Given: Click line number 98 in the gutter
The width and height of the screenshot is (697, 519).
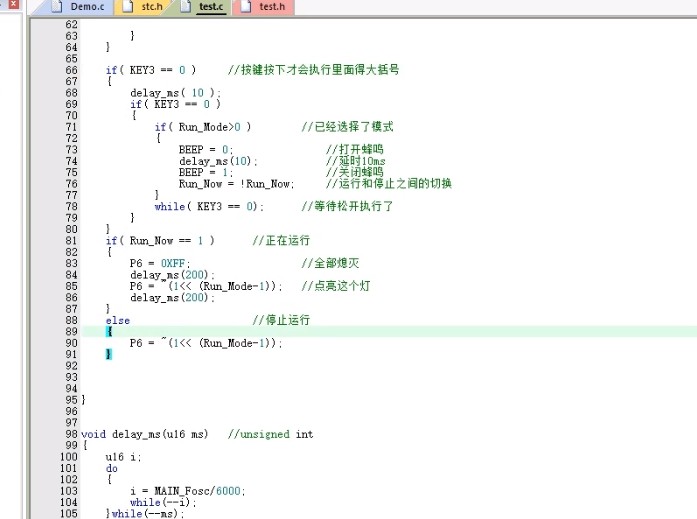Looking at the screenshot, I should [x=71, y=434].
